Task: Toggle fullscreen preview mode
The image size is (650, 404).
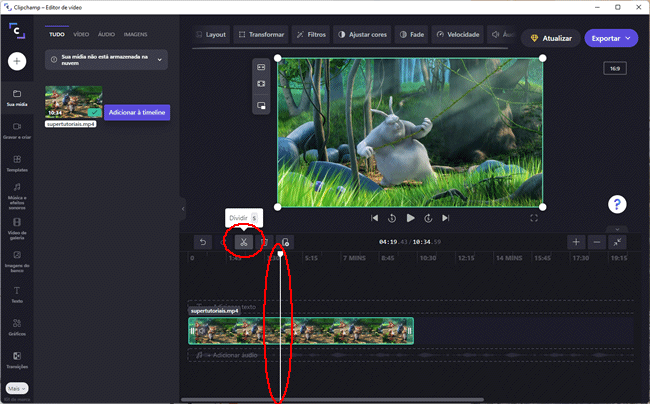Action: coord(534,218)
